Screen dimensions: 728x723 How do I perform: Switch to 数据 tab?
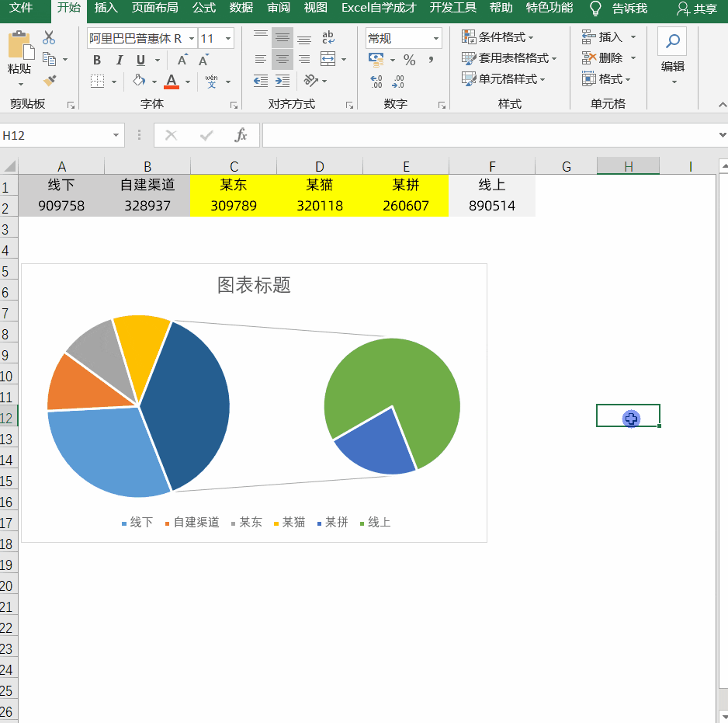241,8
